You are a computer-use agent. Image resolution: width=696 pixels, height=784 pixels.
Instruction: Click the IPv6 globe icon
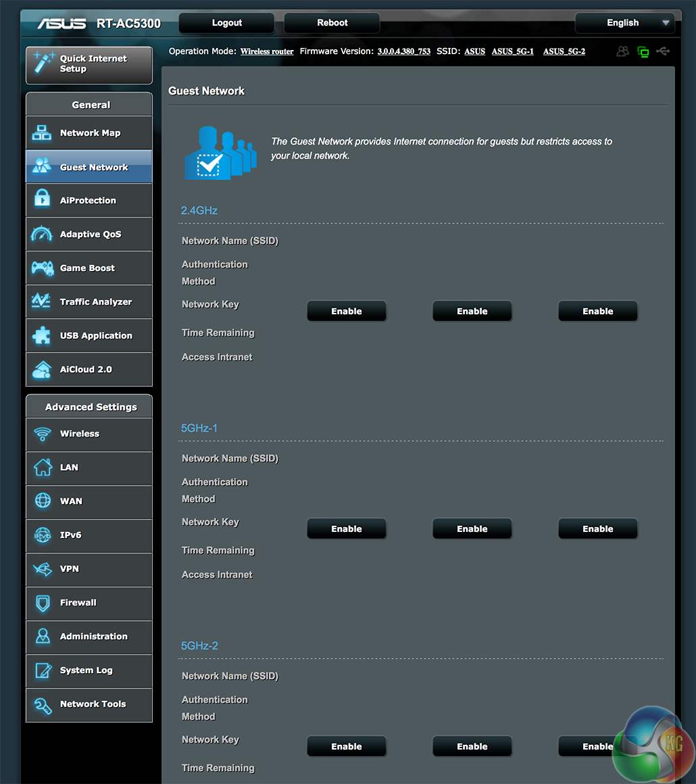[x=43, y=535]
